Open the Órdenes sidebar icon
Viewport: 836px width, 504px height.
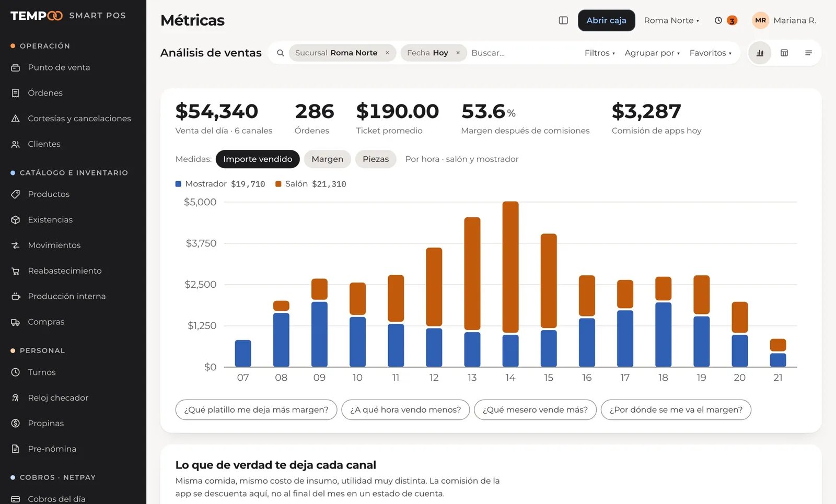click(16, 93)
